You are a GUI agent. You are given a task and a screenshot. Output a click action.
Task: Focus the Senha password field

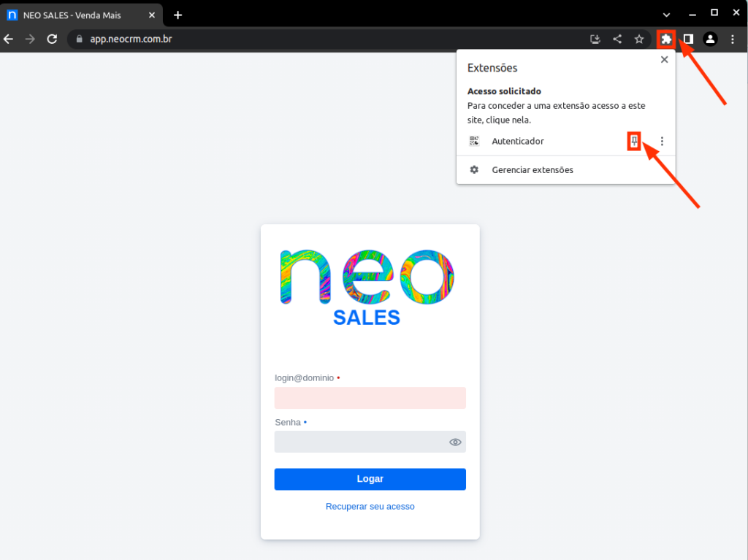tap(361, 442)
